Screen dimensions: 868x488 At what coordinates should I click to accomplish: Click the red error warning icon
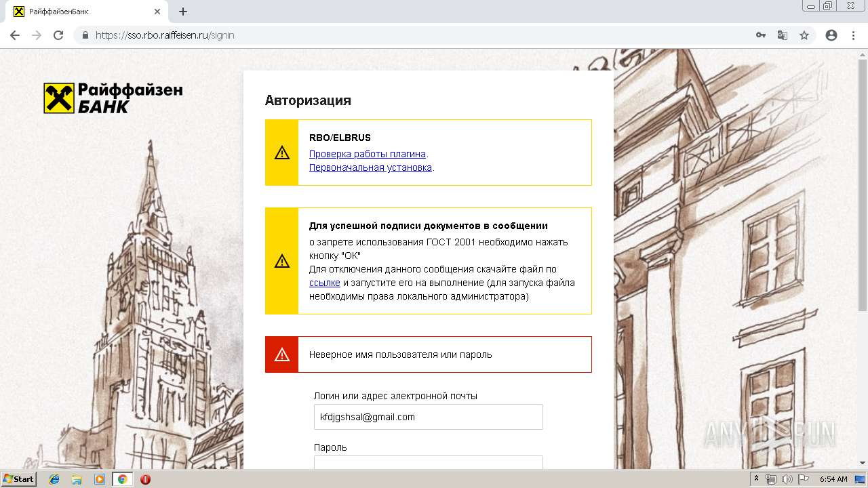(x=282, y=354)
